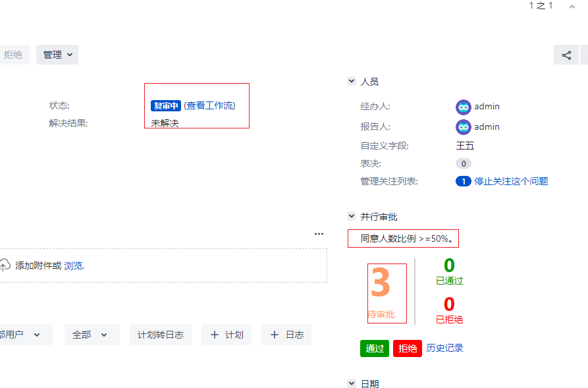Toggle the 日期 section chevron
The image size is (588, 388).
point(352,383)
